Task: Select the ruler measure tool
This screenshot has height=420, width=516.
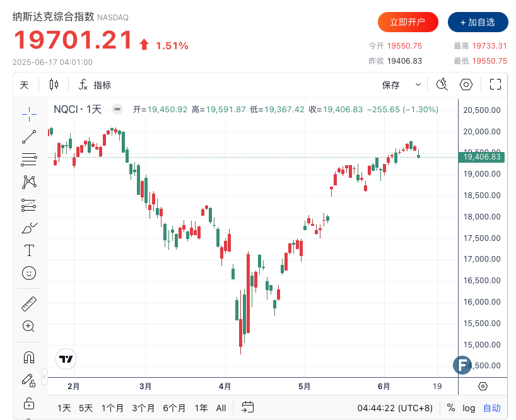Action: [29, 303]
